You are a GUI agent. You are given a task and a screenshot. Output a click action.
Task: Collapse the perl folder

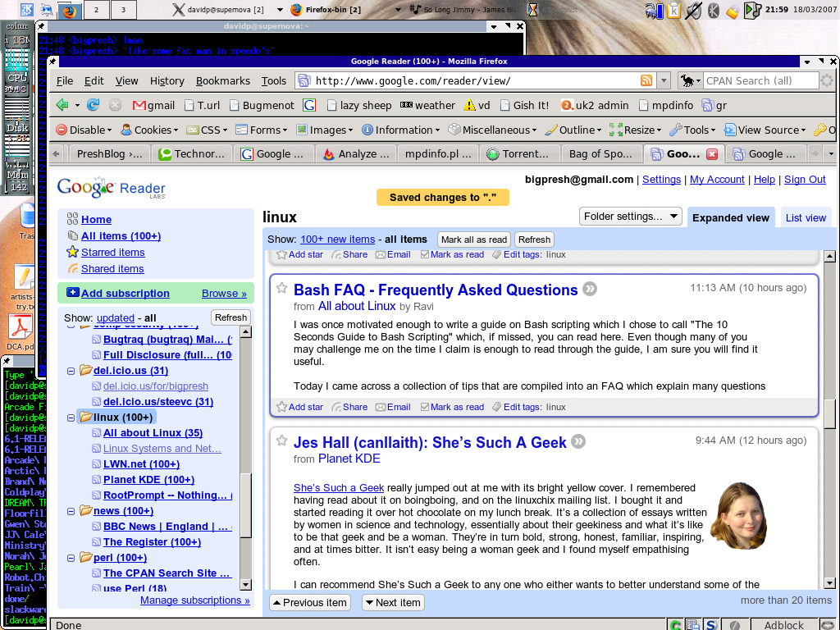[71, 558]
